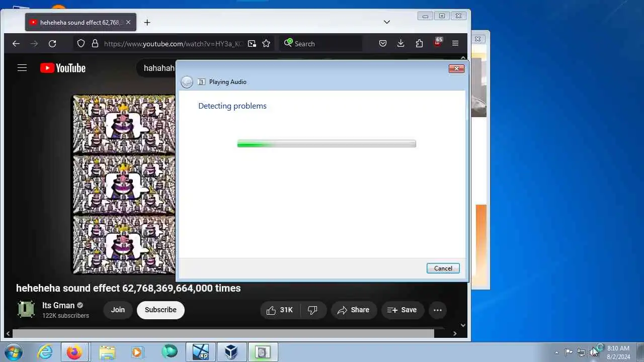This screenshot has width=644, height=362.
Task: Open Firefox downloads panel
Action: (x=401, y=44)
